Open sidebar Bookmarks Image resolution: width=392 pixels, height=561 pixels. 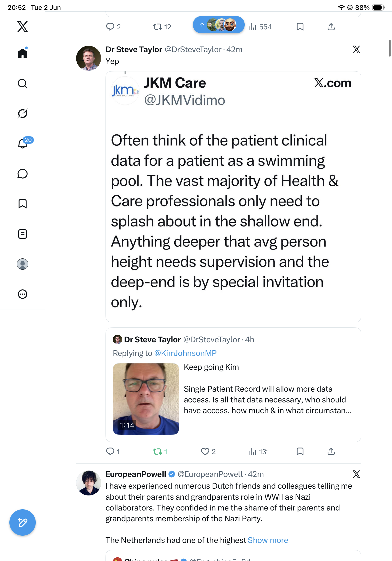coord(23,204)
